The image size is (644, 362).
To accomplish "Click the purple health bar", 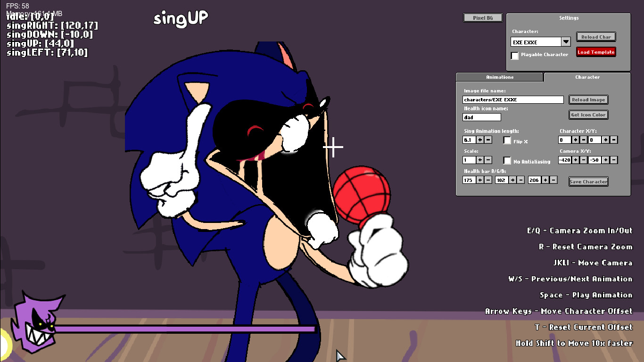I will (x=185, y=329).
